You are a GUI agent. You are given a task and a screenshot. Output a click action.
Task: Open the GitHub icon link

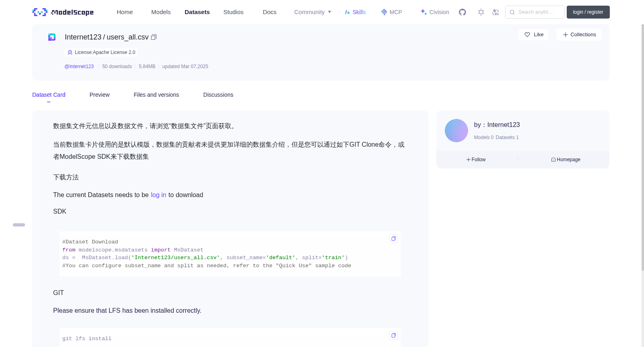(x=462, y=12)
